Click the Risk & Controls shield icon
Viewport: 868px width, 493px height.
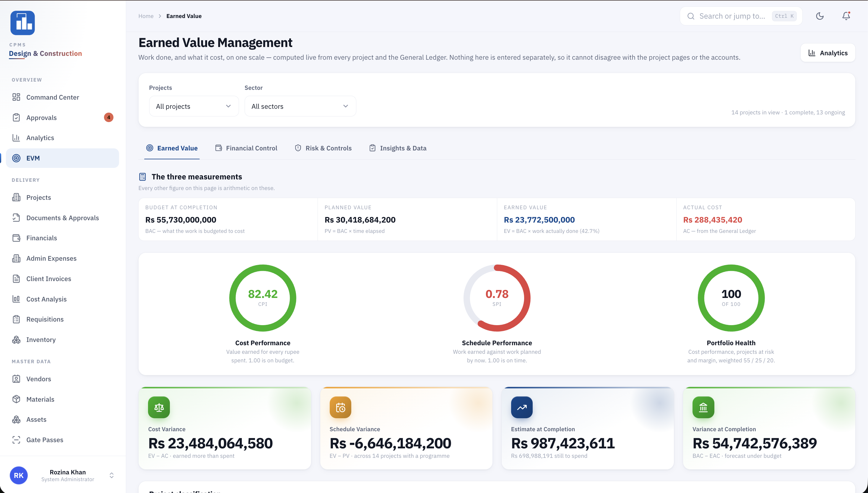pos(298,148)
